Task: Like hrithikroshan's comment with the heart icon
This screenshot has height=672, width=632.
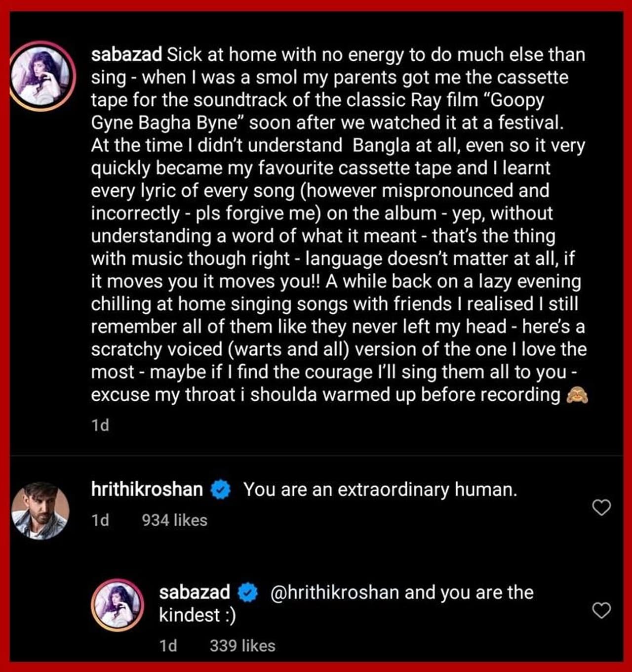Action: pyautogui.click(x=601, y=507)
